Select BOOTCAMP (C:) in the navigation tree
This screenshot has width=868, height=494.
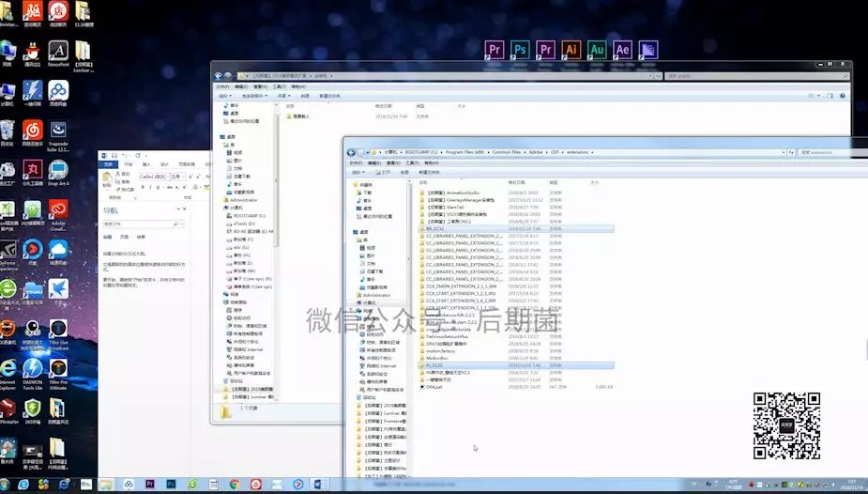click(x=249, y=215)
